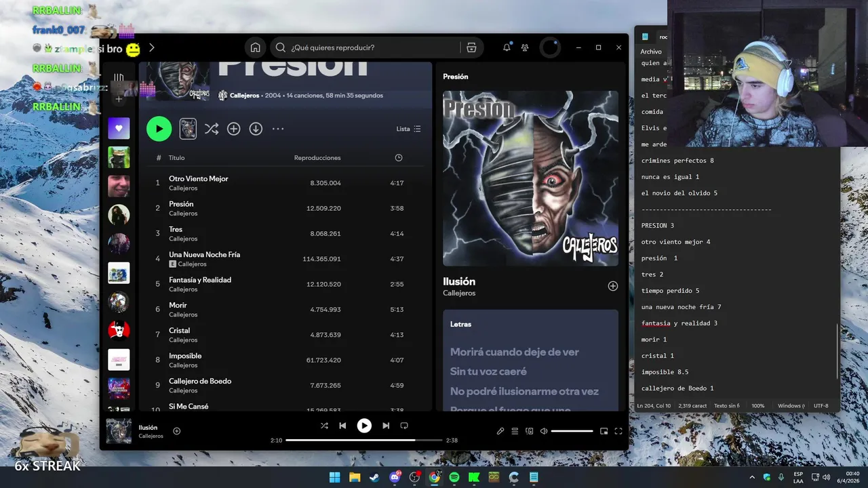
Task: Toggle the queue view button
Action: 515,431
